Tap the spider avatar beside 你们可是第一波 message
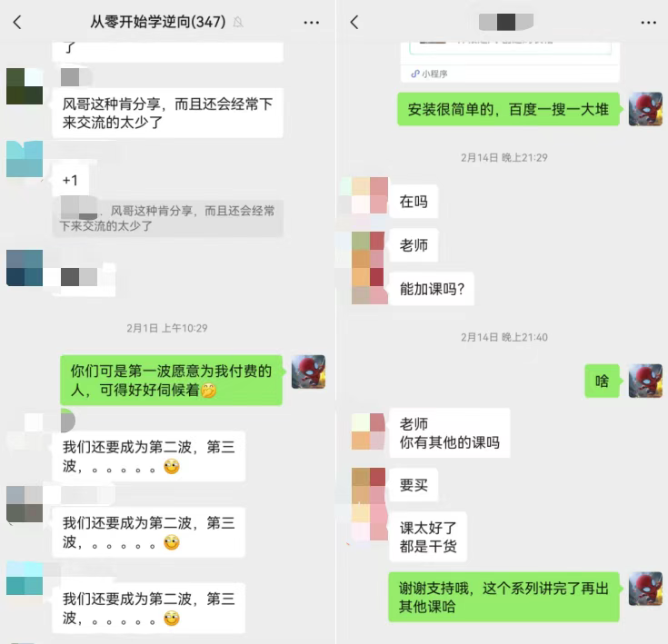This screenshot has width=668, height=644. [x=308, y=372]
